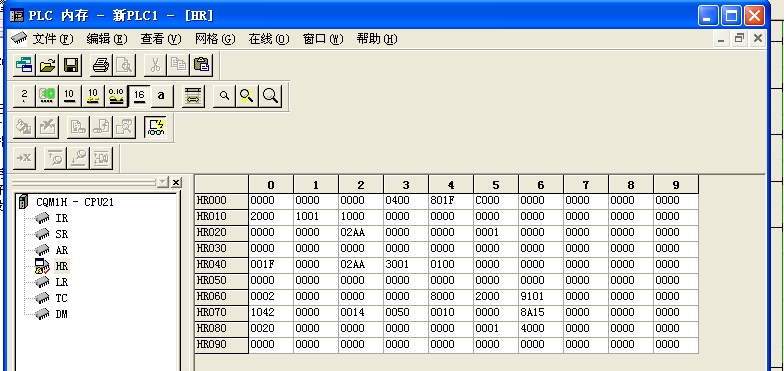Click the largest magnifier zoom icon
Screen dimensions: 784x371
(271, 96)
